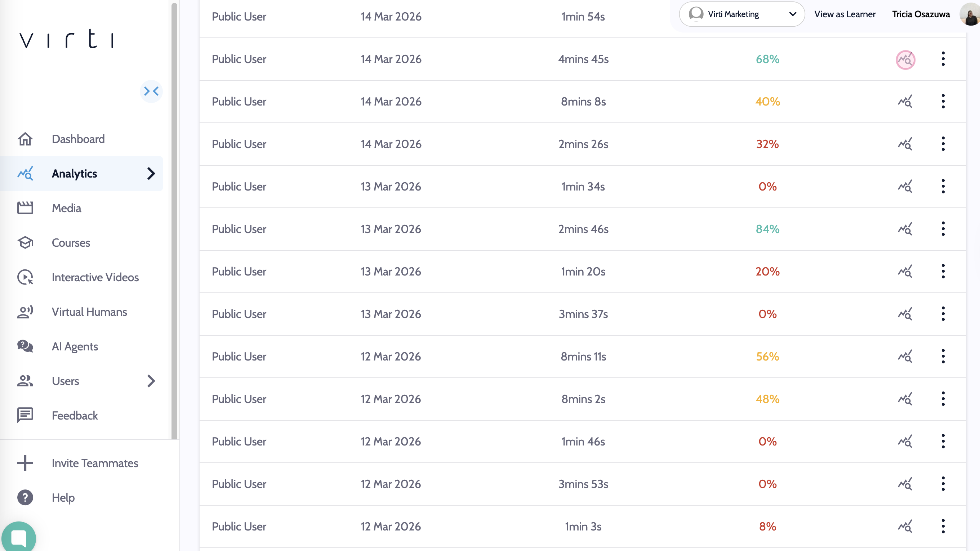Expand the Analytics submenu chevron
The height and width of the screenshot is (551, 980).
coord(151,173)
